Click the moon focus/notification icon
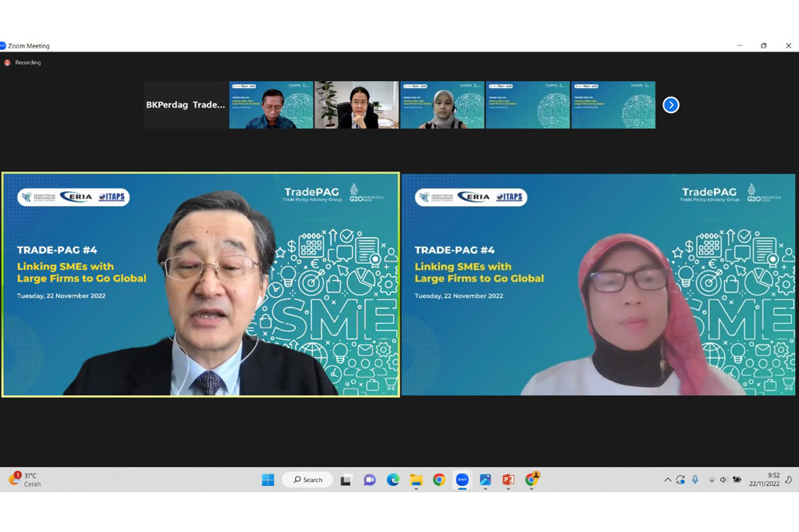This screenshot has width=799, height=532. (x=788, y=480)
